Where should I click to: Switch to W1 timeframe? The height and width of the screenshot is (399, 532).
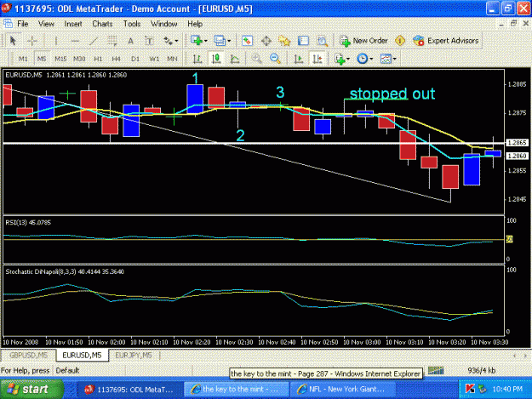pos(154,59)
